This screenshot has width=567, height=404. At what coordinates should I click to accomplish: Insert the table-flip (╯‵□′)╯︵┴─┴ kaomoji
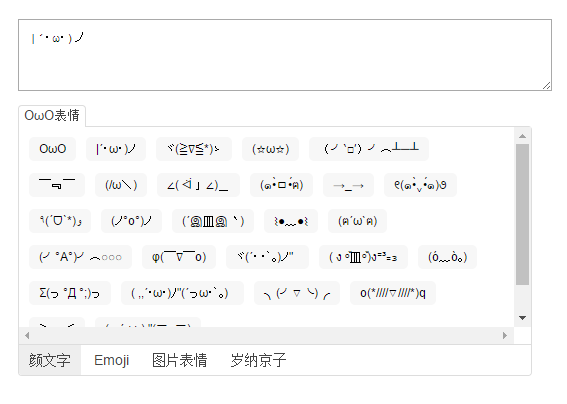click(x=369, y=149)
